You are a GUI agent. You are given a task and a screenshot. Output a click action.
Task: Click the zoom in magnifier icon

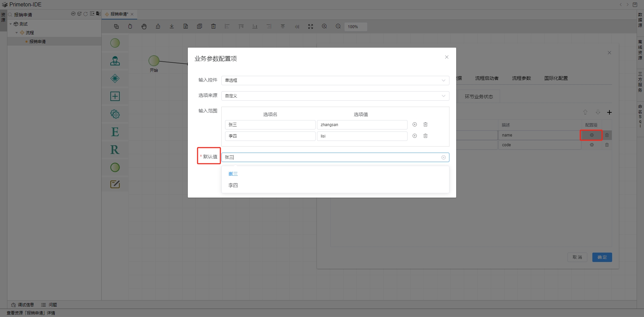click(x=324, y=27)
